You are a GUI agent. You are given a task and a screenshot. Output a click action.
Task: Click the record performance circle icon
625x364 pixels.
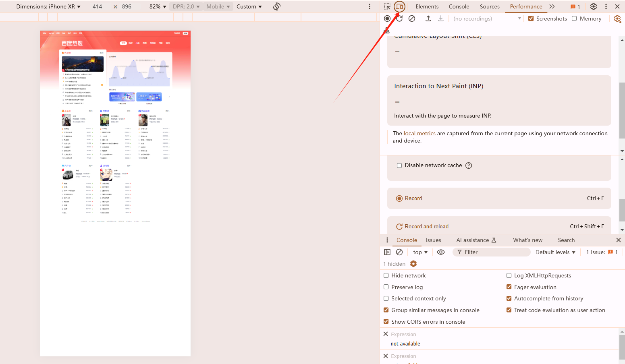click(x=387, y=19)
